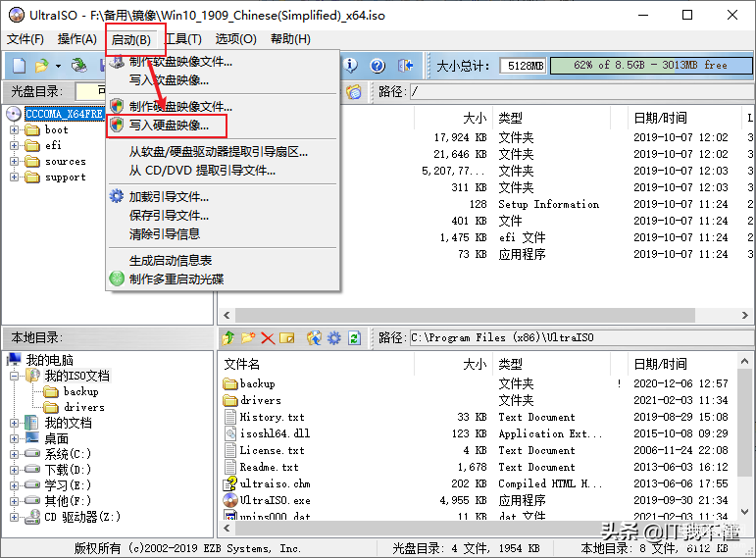Open the dropdown arrow beside the Open icon
The width and height of the screenshot is (756, 558).
pyautogui.click(x=58, y=66)
